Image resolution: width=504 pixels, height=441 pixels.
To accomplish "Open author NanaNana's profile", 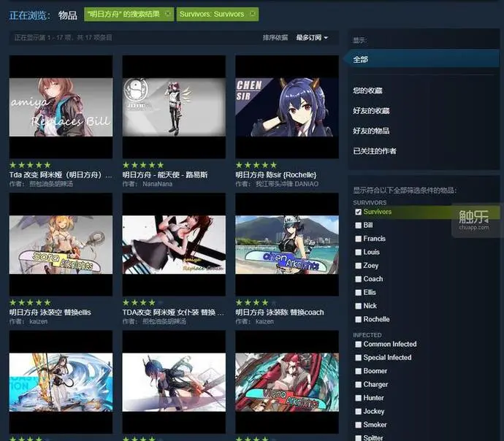I will 158,184.
